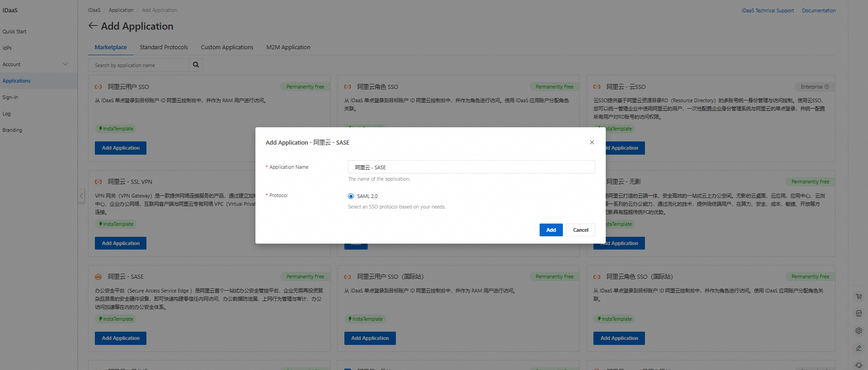Click the 阿里云 - SSL VPN card logo
This screenshot has width=868, height=370.
(x=99, y=182)
